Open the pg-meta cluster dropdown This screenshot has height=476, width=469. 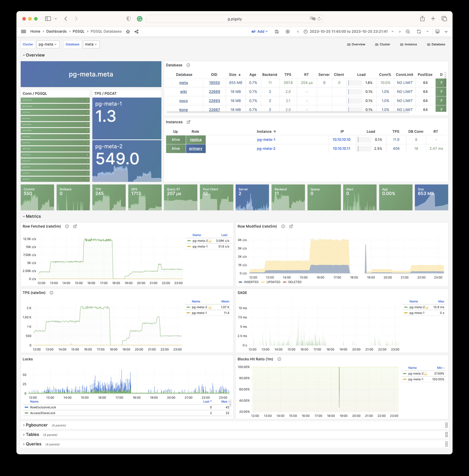48,44
